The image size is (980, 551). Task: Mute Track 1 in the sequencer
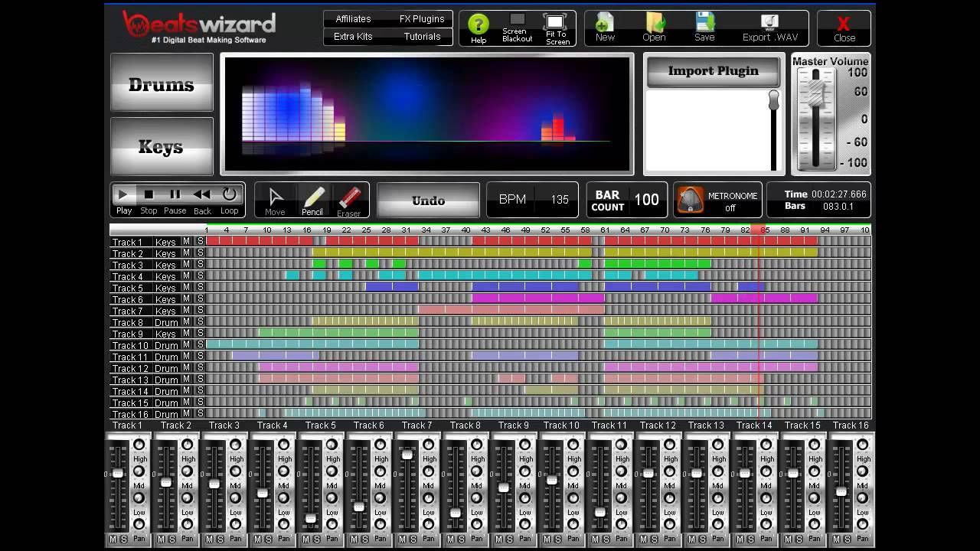(186, 242)
